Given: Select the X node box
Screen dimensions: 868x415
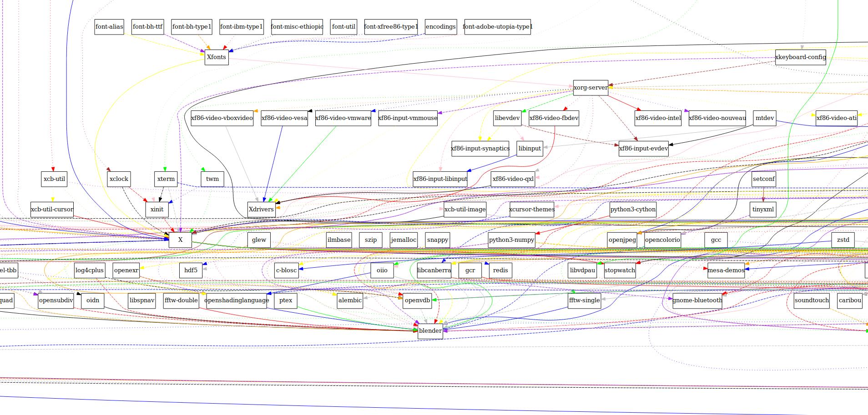Looking at the screenshot, I should point(180,240).
